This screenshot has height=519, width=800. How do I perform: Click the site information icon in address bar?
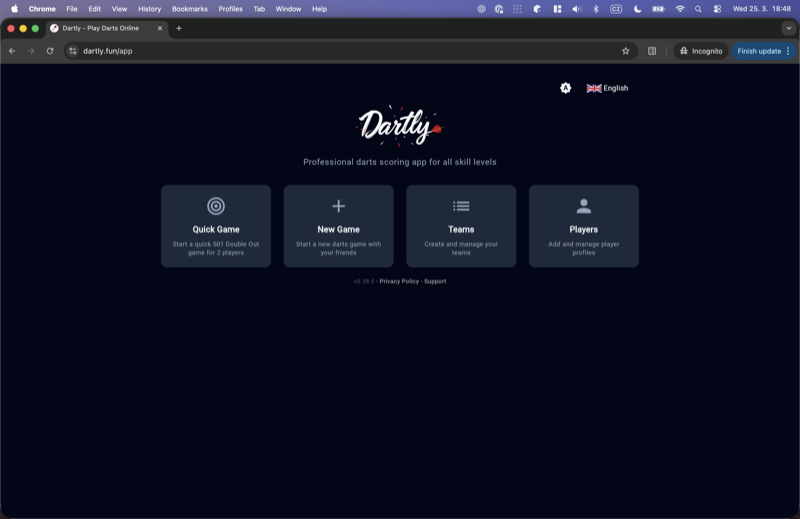[x=73, y=51]
